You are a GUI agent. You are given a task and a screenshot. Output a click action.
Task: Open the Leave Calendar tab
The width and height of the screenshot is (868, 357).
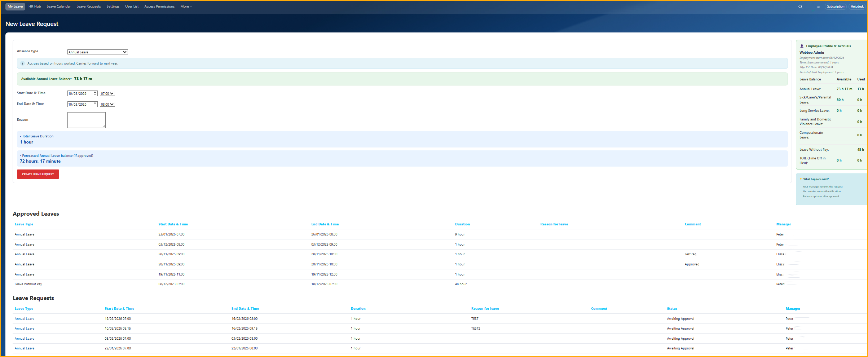(x=58, y=6)
